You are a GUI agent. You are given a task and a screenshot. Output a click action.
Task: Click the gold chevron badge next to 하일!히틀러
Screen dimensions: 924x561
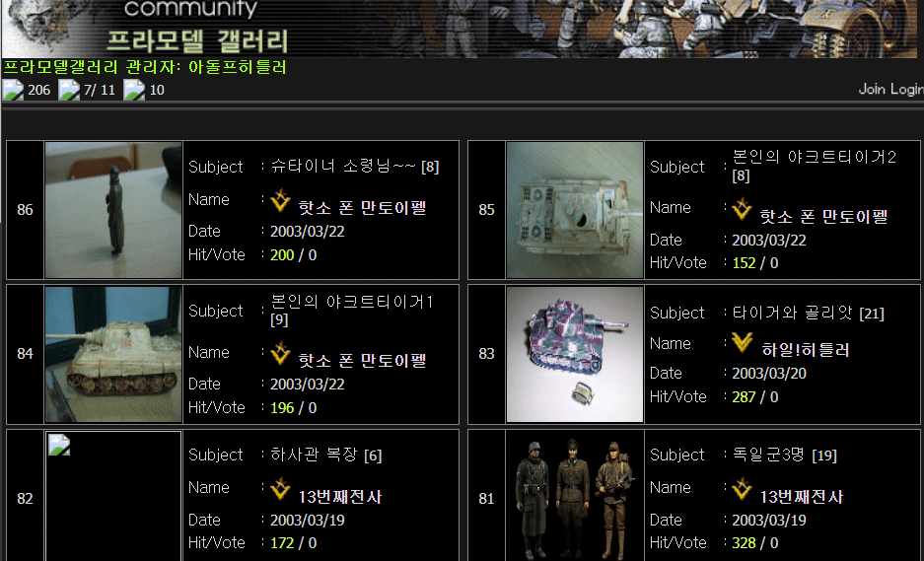click(x=742, y=343)
